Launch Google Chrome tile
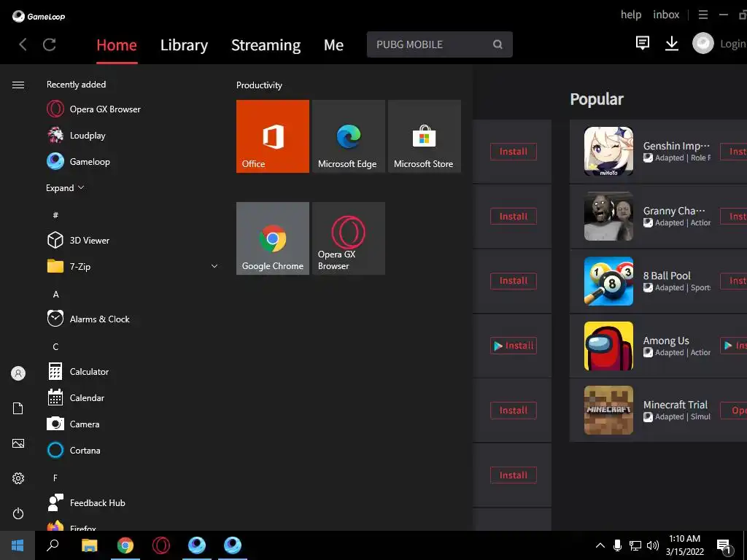 (273, 238)
